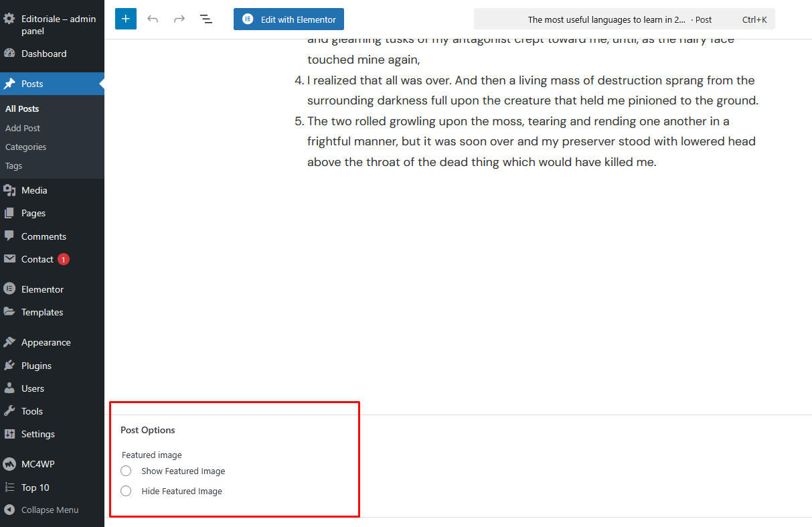Open Contact menu with notification badge
The width and height of the screenshot is (812, 527).
[x=37, y=259]
